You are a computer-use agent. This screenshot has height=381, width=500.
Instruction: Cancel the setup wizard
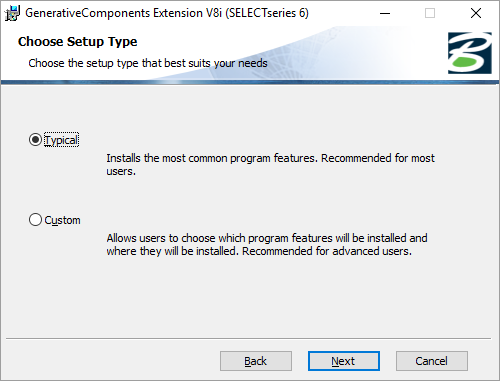coord(432,361)
